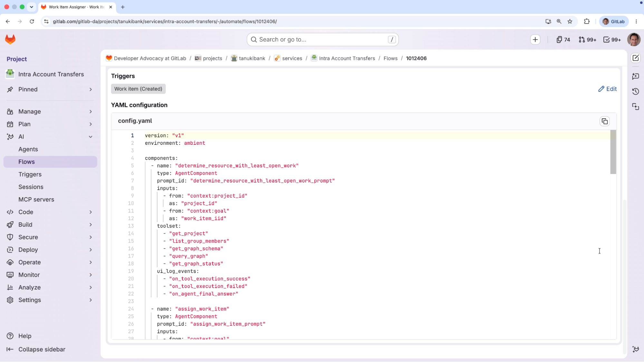Open MCP servers page

click(x=50, y=200)
